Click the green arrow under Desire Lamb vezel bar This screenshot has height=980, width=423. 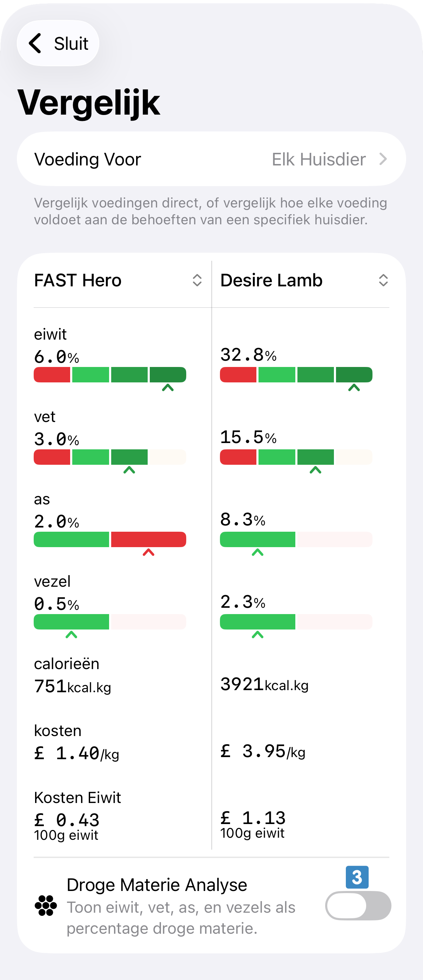pyautogui.click(x=258, y=634)
